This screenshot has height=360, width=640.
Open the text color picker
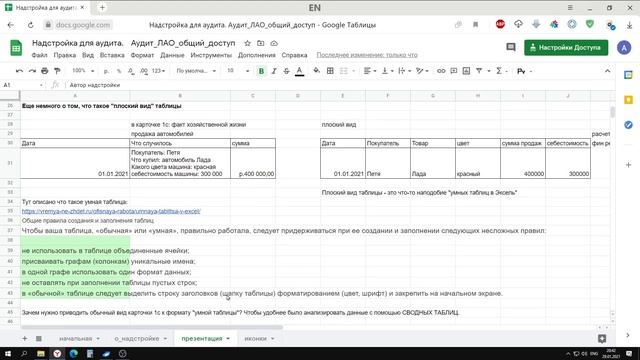tap(299, 71)
